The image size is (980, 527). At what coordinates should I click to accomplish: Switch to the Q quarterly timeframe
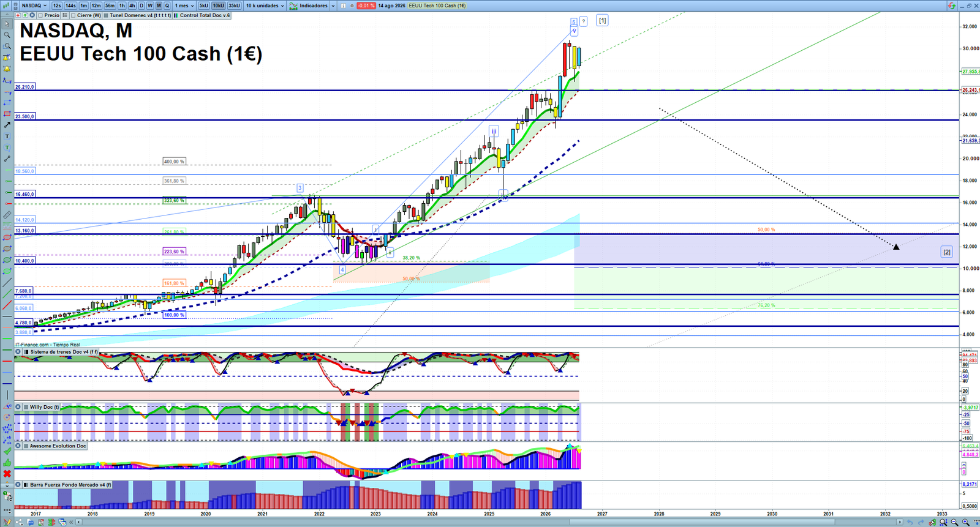coord(167,6)
